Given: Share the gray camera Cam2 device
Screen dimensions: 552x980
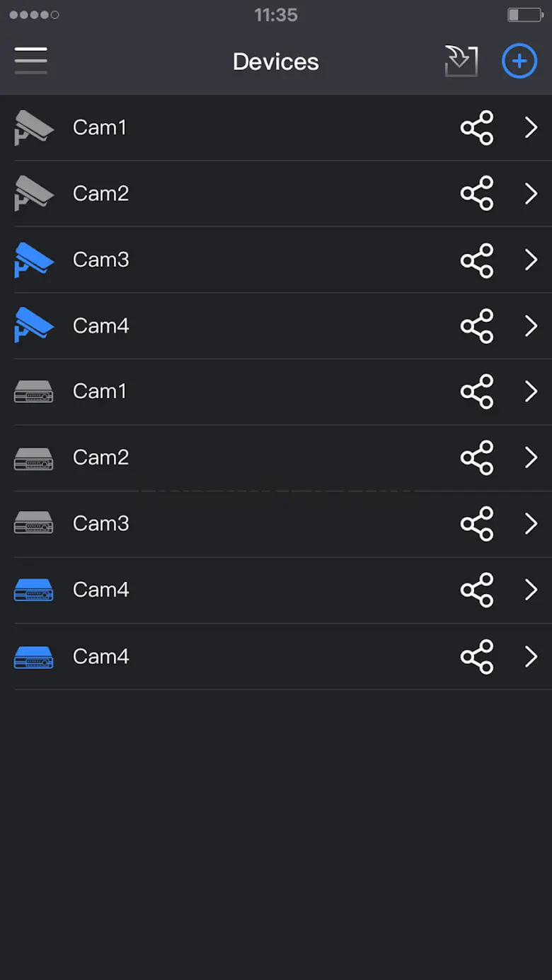Looking at the screenshot, I should tap(477, 194).
